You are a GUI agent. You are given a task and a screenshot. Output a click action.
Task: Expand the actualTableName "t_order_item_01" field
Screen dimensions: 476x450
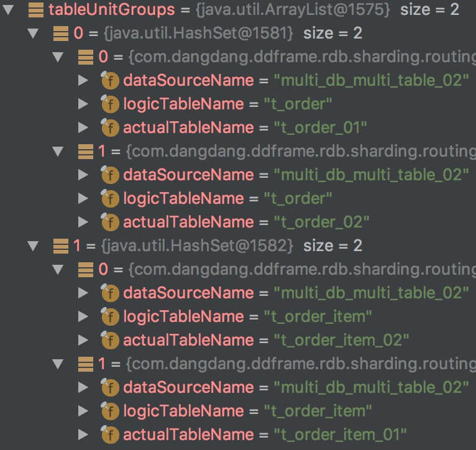[83, 434]
